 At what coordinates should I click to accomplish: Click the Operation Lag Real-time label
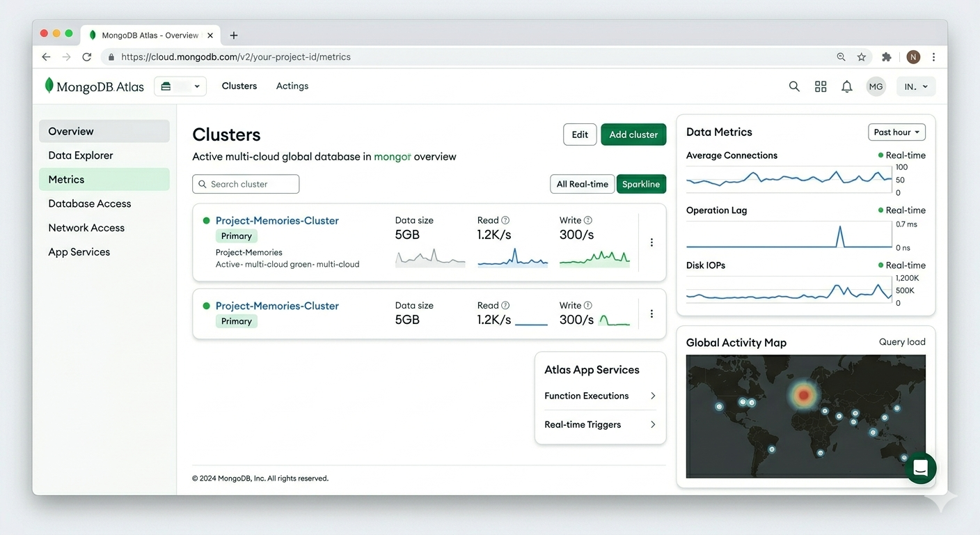(902, 210)
